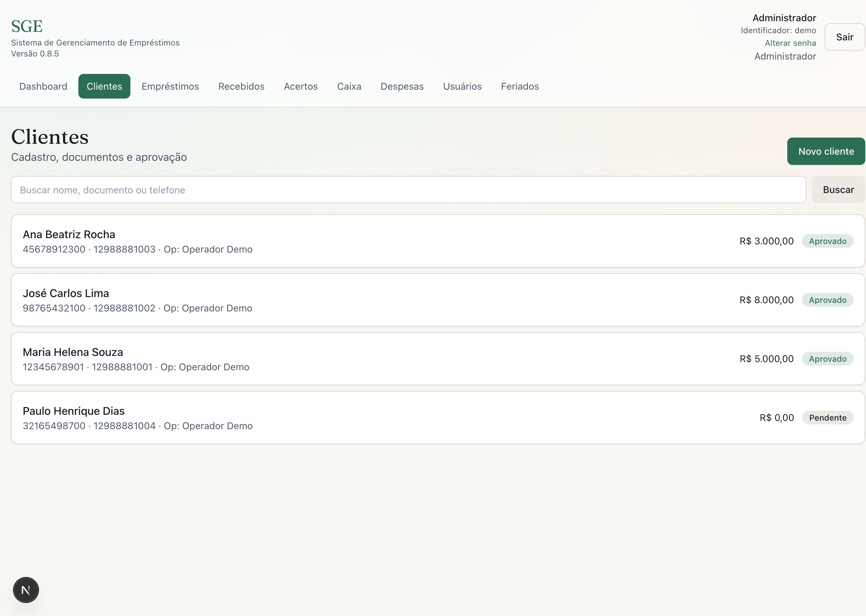Image resolution: width=866 pixels, height=616 pixels.
Task: Click the R$ 8.000,00 limit value
Action: (767, 300)
